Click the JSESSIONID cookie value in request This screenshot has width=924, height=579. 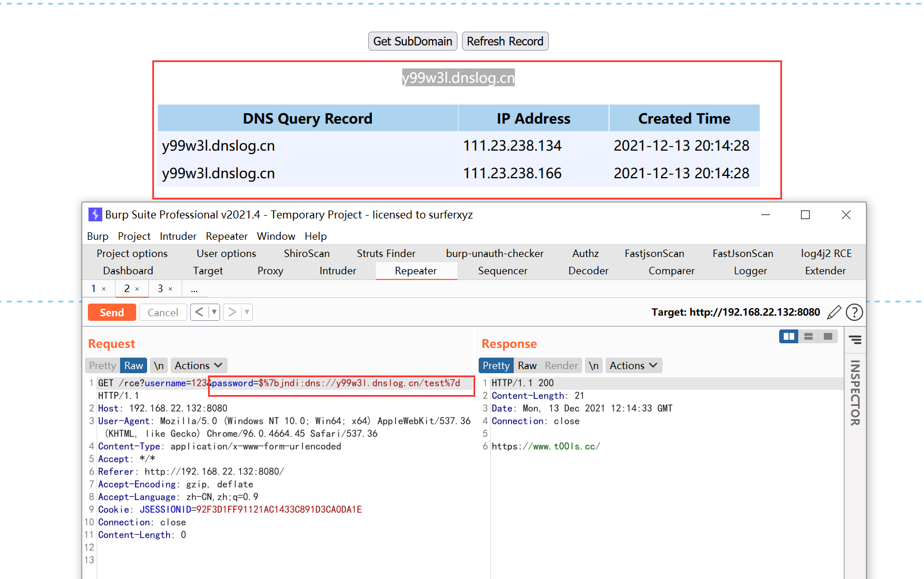click(279, 509)
